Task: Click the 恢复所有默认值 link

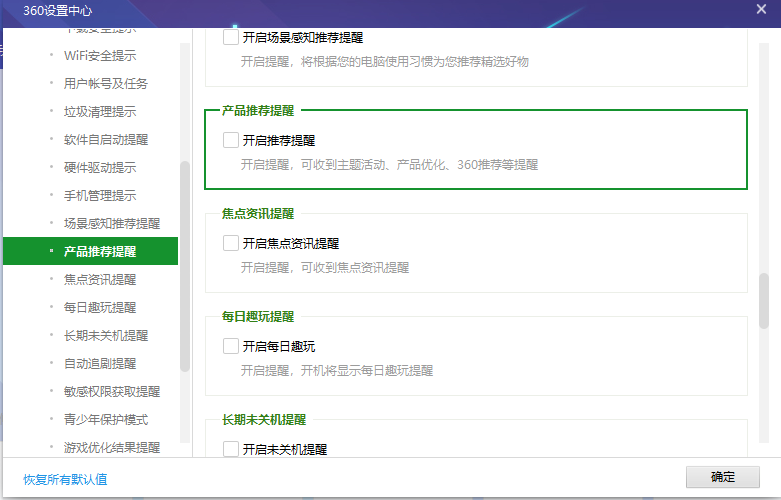Action: point(65,480)
